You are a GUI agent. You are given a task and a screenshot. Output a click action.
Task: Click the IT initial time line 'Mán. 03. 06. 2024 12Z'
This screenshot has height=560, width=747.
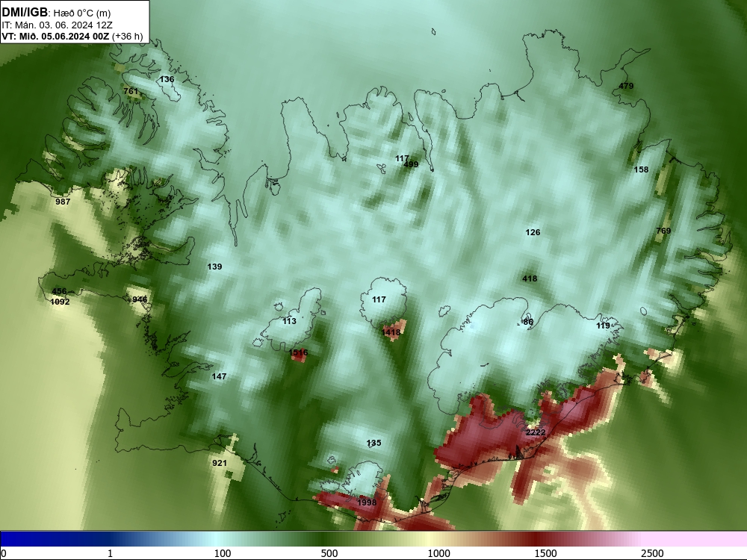coord(63,25)
